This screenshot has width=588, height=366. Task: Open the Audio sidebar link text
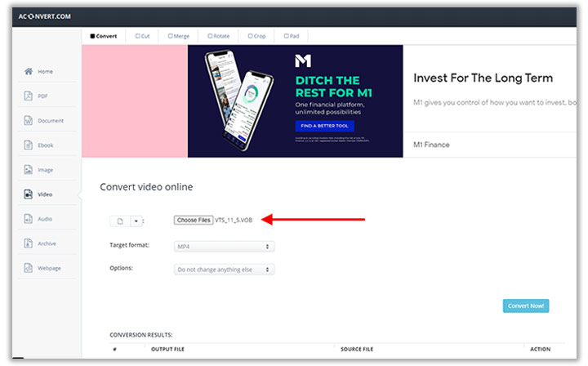click(45, 219)
